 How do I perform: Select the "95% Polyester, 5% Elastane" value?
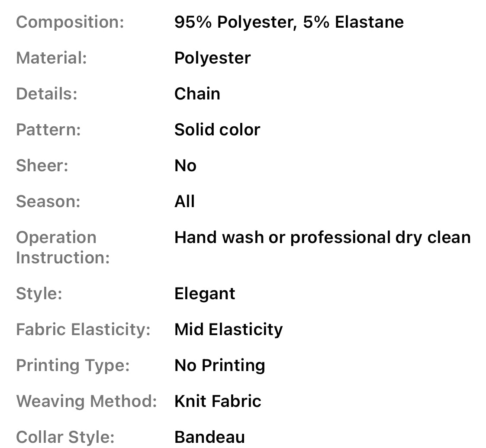point(289,22)
